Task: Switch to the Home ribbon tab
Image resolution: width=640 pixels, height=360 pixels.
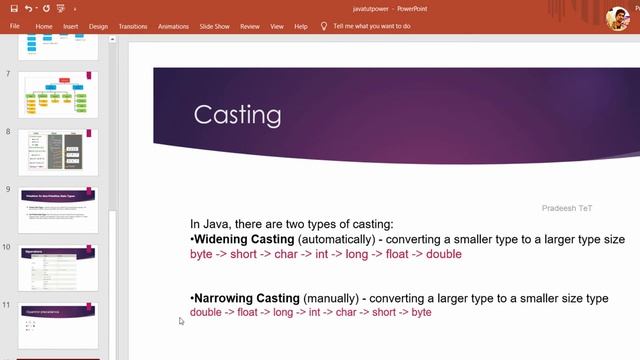Action: [44, 26]
